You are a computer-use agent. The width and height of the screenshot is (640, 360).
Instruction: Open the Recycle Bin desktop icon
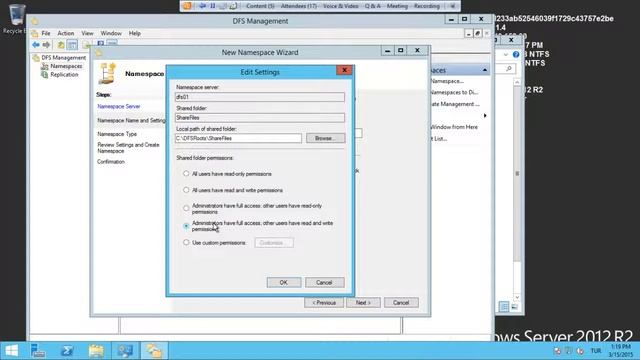point(16,19)
